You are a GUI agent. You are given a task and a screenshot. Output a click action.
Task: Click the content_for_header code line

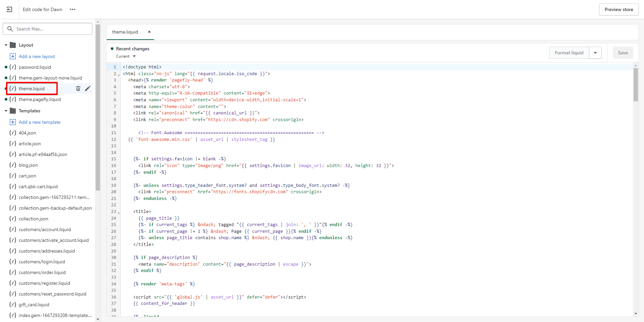pos(164,303)
